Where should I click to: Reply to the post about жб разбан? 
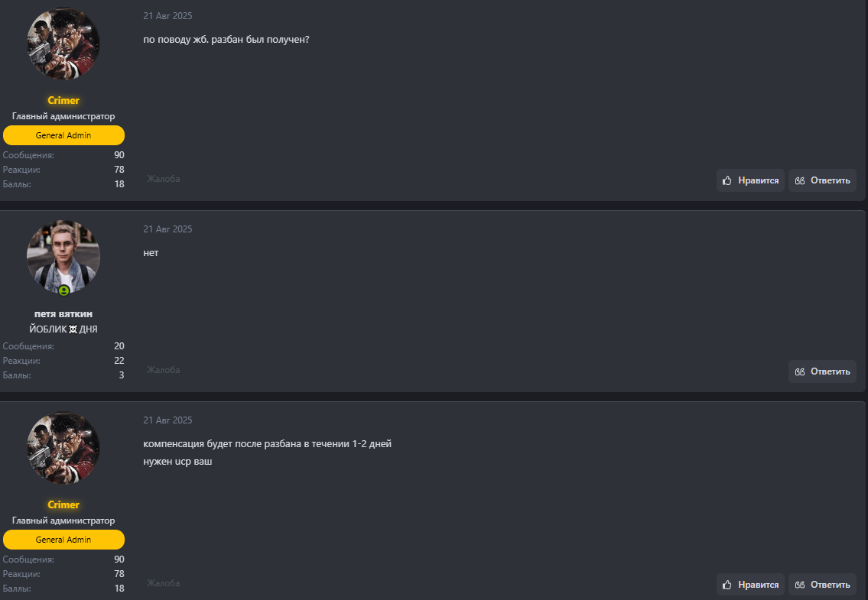[822, 180]
